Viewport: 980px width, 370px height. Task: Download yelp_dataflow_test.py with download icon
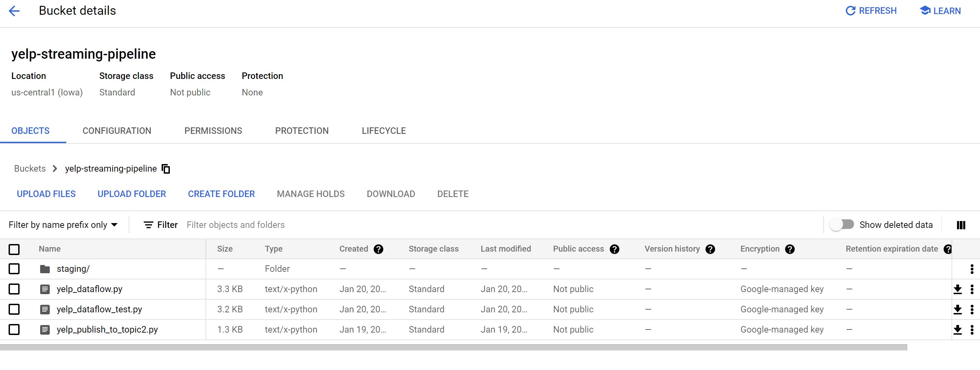point(958,310)
